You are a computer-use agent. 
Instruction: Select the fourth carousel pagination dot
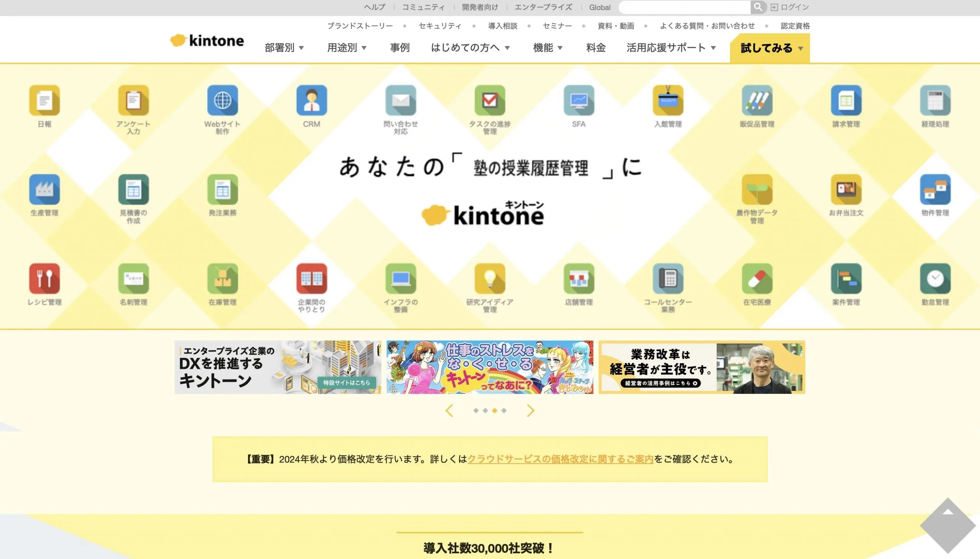504,410
